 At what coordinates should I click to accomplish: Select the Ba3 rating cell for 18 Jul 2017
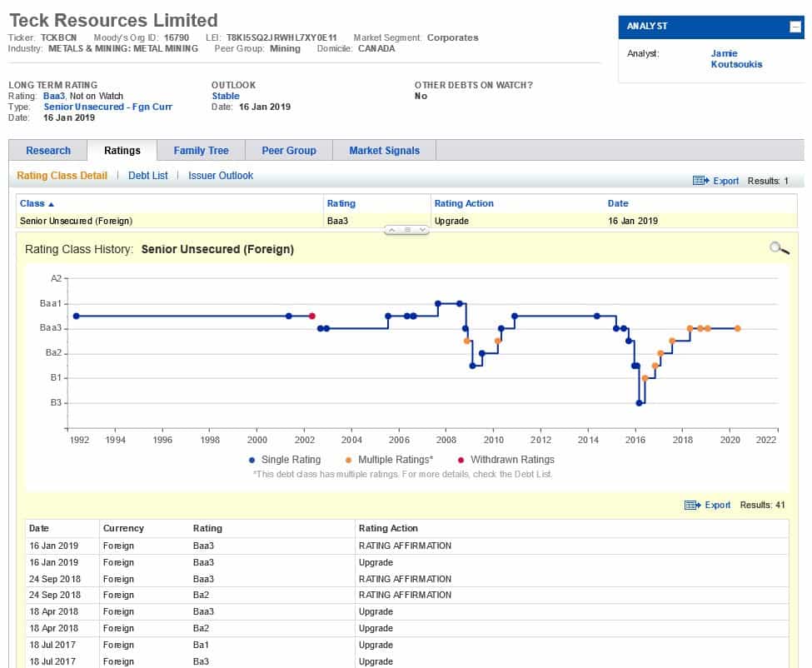[201, 661]
